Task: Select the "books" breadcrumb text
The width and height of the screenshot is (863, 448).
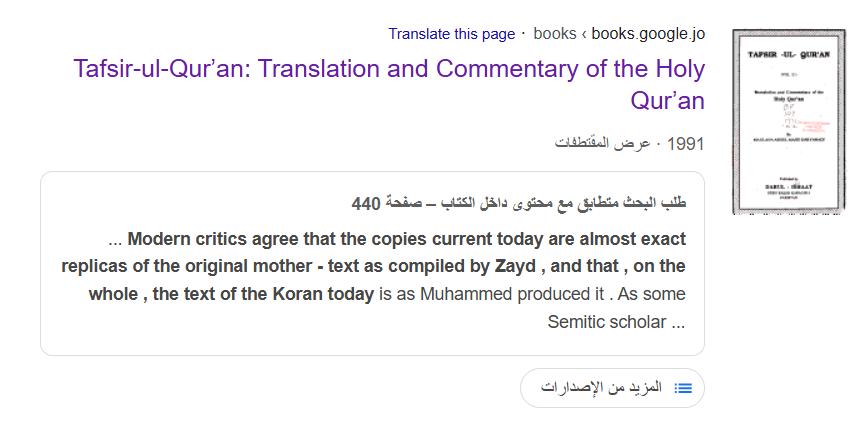Action: (555, 34)
